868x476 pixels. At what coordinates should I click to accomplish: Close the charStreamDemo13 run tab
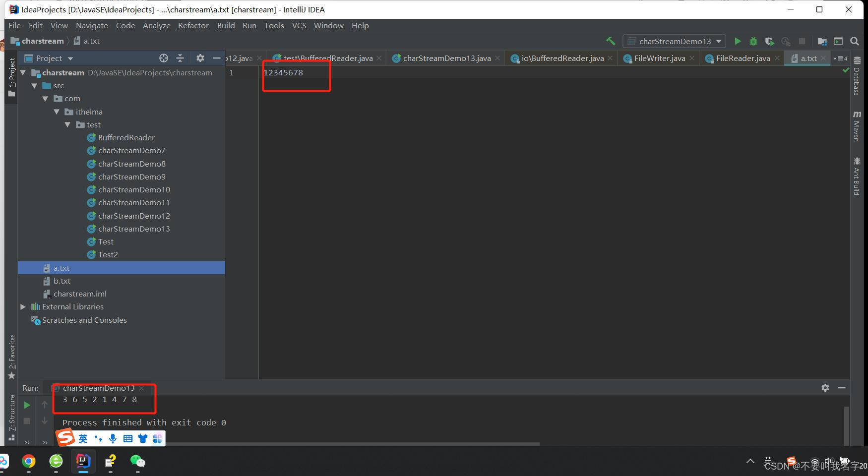142,388
